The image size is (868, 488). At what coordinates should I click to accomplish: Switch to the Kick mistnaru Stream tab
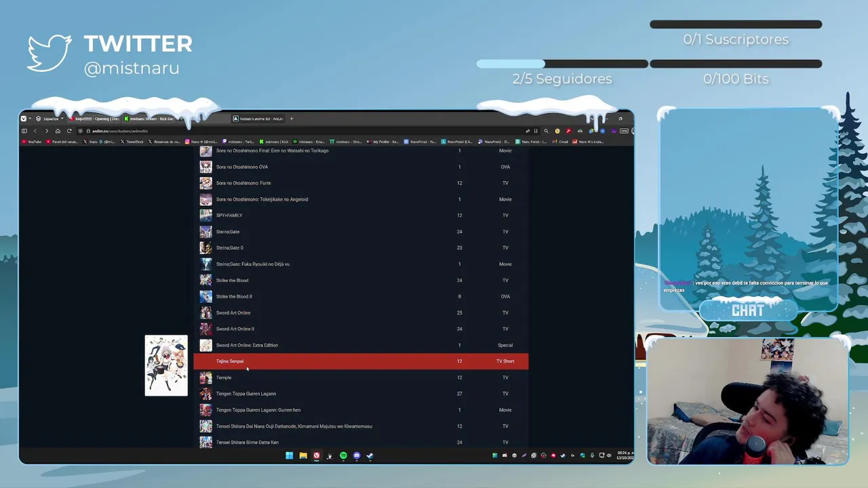[x=149, y=119]
